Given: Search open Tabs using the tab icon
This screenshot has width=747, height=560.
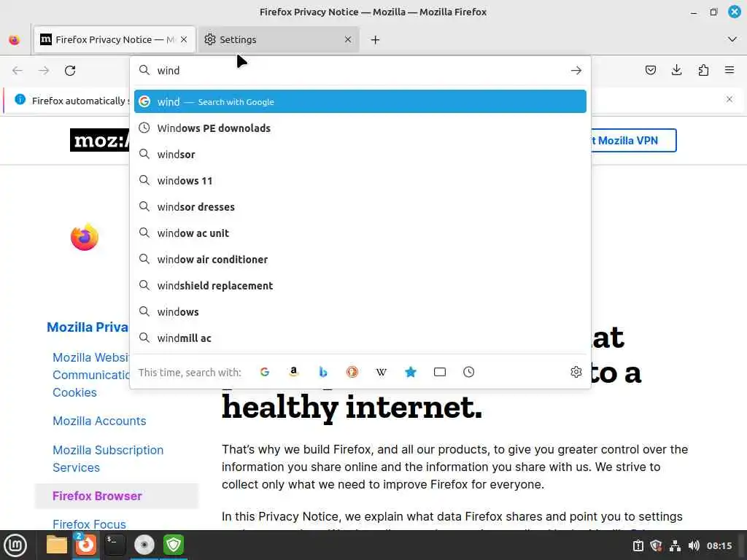Looking at the screenshot, I should 440,372.
